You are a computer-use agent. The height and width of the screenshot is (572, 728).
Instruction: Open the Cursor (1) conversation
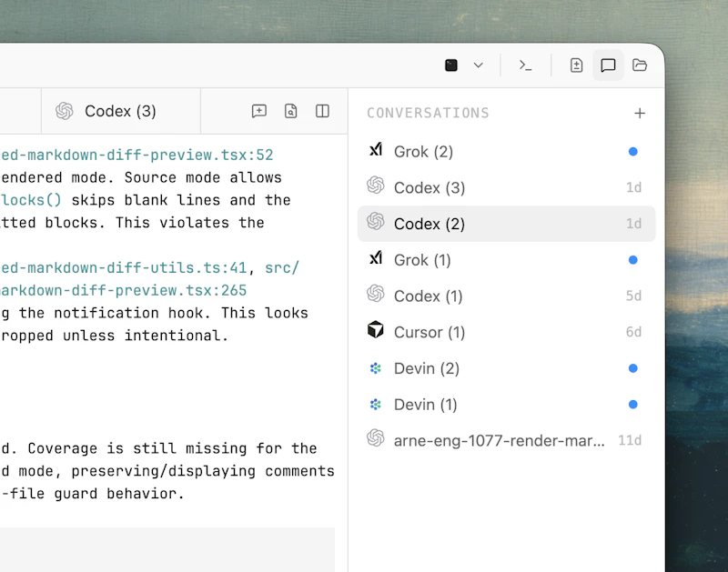coord(506,332)
